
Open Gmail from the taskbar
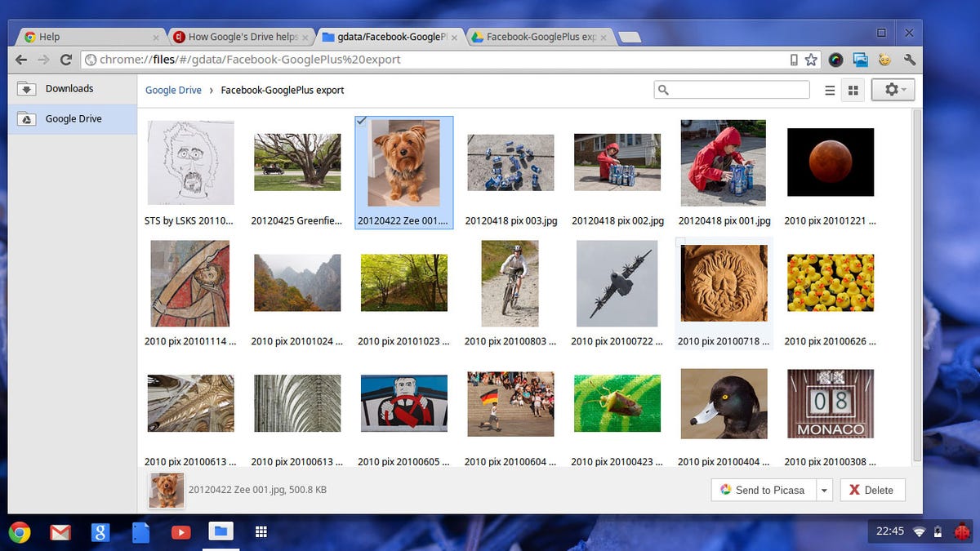point(60,531)
